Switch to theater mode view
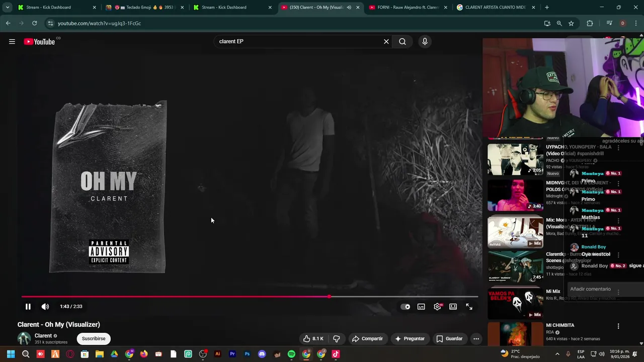644x362 pixels. [x=453, y=307]
